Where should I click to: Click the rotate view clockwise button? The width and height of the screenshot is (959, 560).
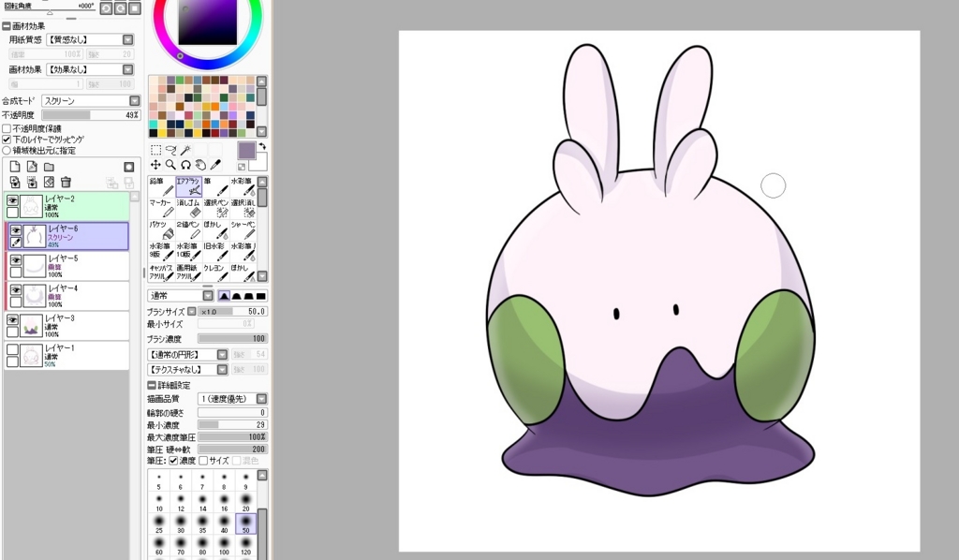pyautogui.click(x=121, y=7)
